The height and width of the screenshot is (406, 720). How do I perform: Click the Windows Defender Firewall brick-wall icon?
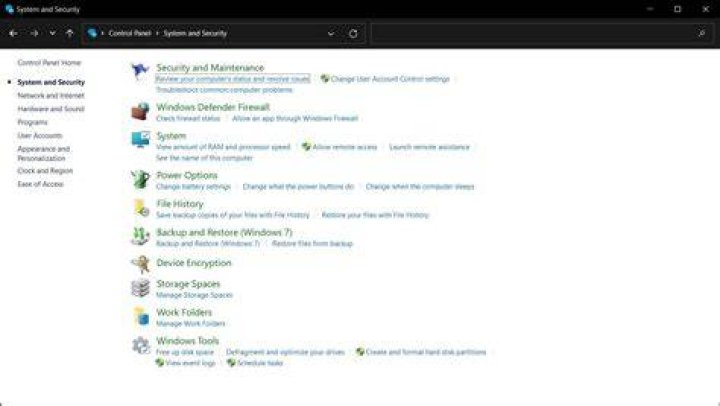[140, 112]
